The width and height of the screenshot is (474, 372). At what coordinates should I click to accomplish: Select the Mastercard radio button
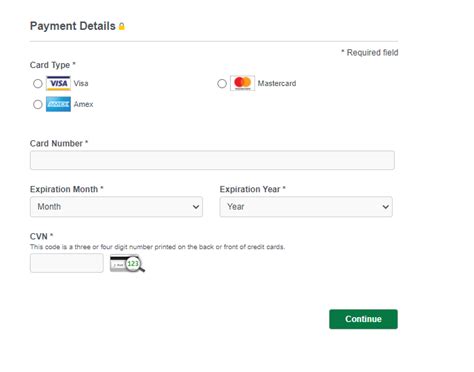click(222, 84)
